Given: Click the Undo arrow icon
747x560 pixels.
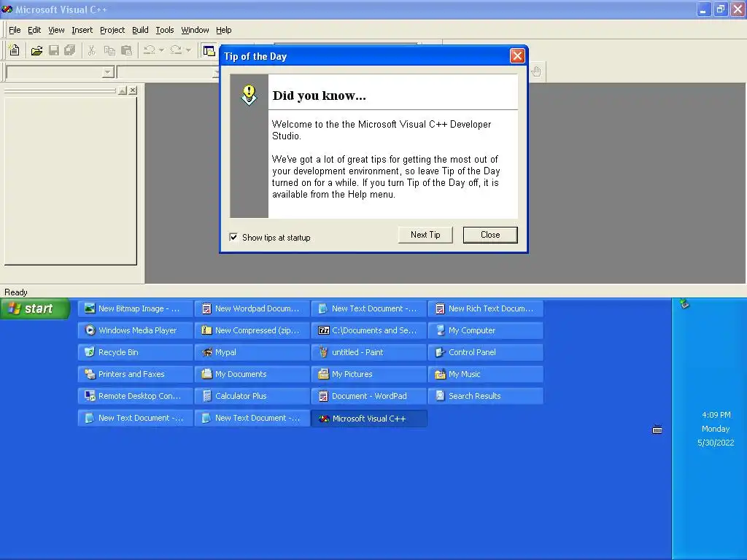Looking at the screenshot, I should 149,50.
